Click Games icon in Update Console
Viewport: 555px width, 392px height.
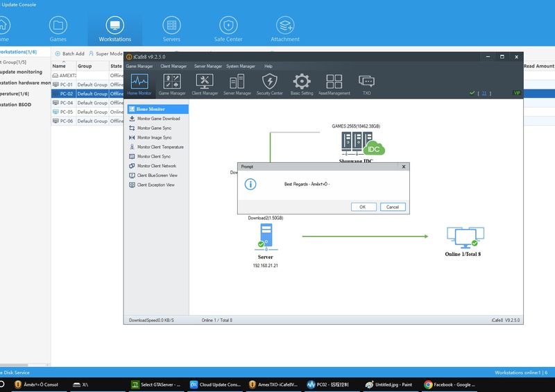[x=58, y=29]
